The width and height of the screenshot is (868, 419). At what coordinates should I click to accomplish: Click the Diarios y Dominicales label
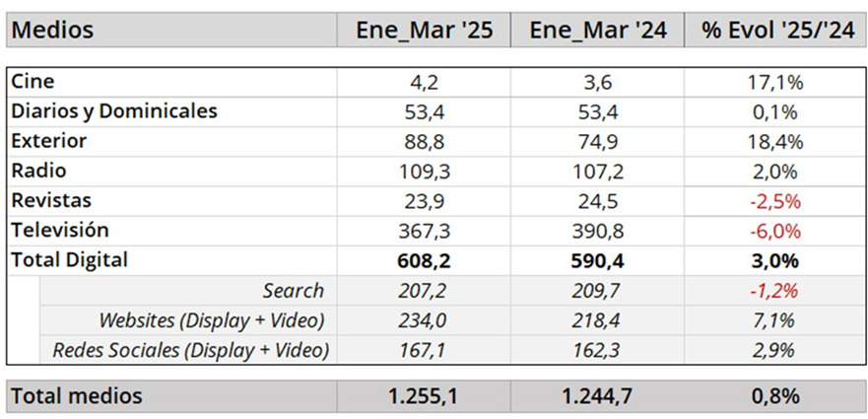point(113,111)
